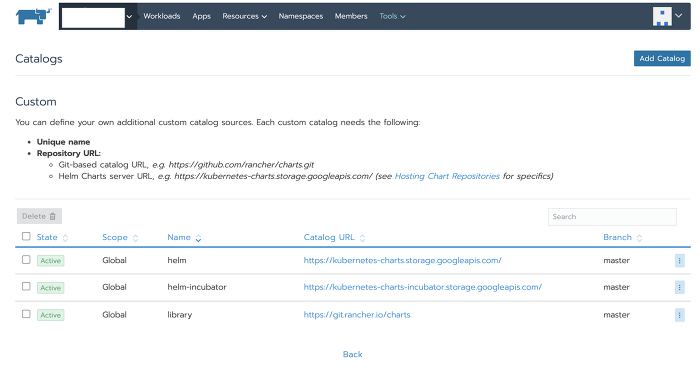This screenshot has width=700, height=368.
Task: Toggle the select-all catalogs checkbox
Action: 26,236
